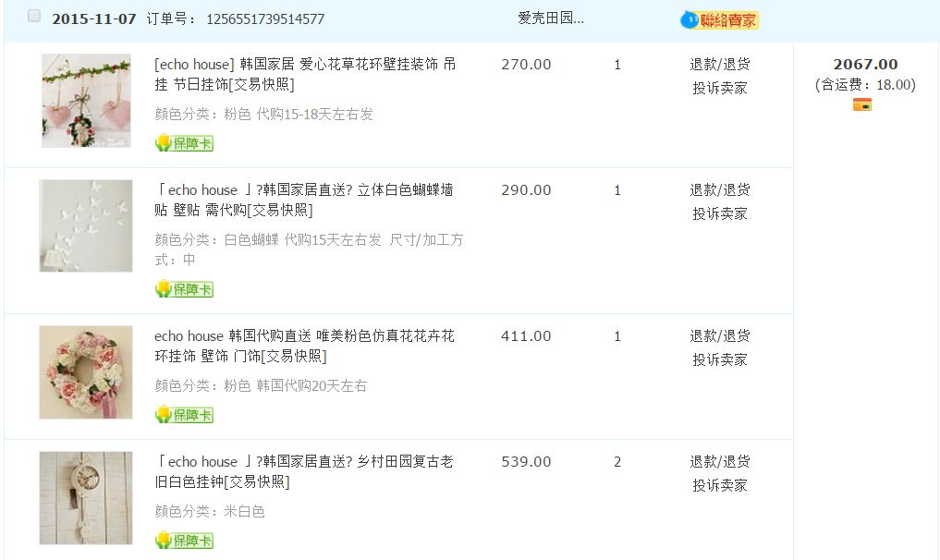
Task: Click the 保障卡 badge for the wall clock item
Action: (184, 541)
